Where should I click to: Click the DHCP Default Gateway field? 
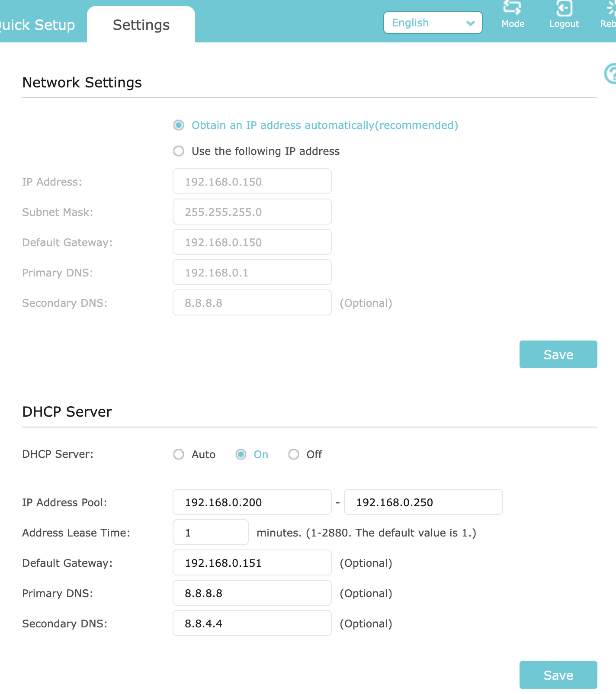[x=252, y=563]
